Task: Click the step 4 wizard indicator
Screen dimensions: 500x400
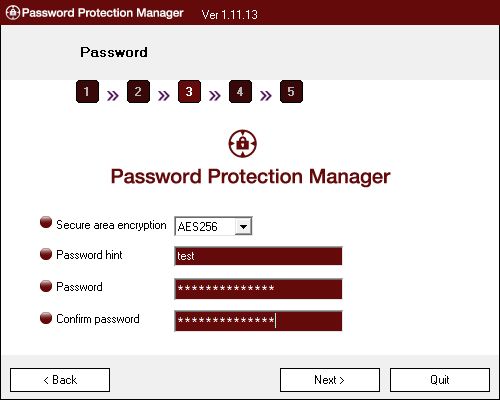Action: [240, 91]
